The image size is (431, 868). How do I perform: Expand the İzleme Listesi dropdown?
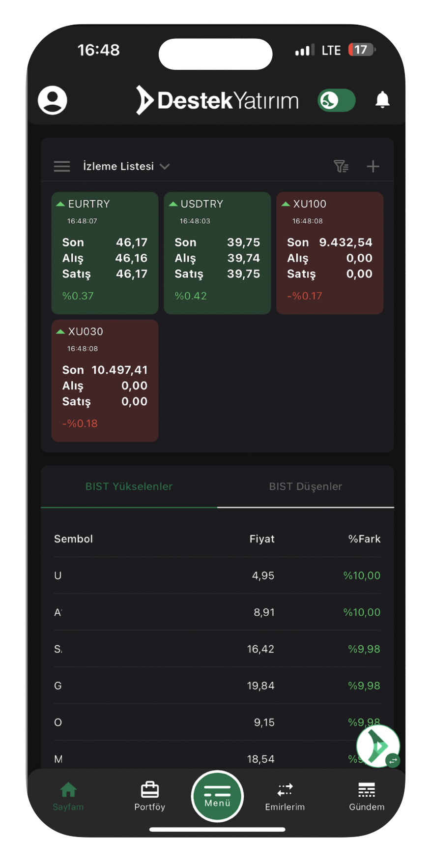click(126, 166)
